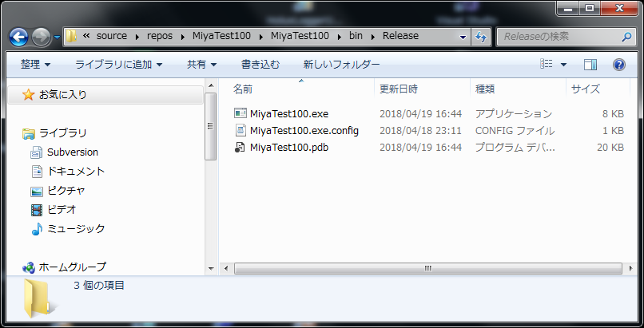
Task: Select Release segment in address bar
Action: [x=400, y=36]
